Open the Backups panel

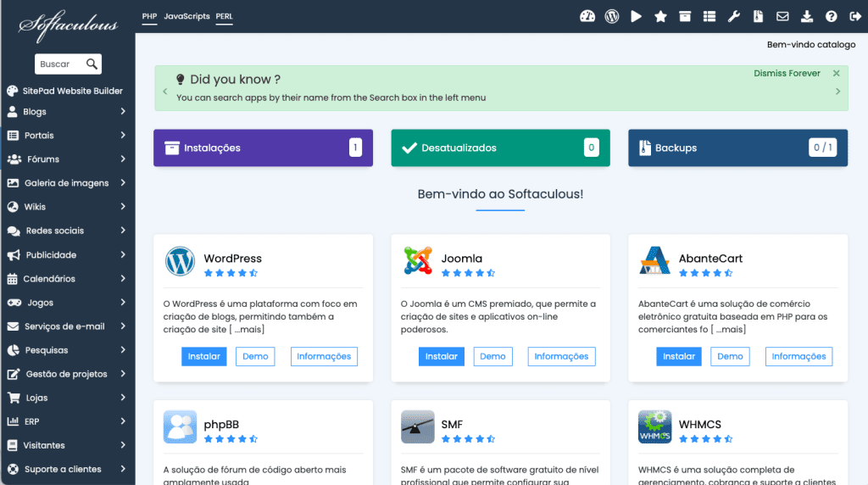click(738, 148)
